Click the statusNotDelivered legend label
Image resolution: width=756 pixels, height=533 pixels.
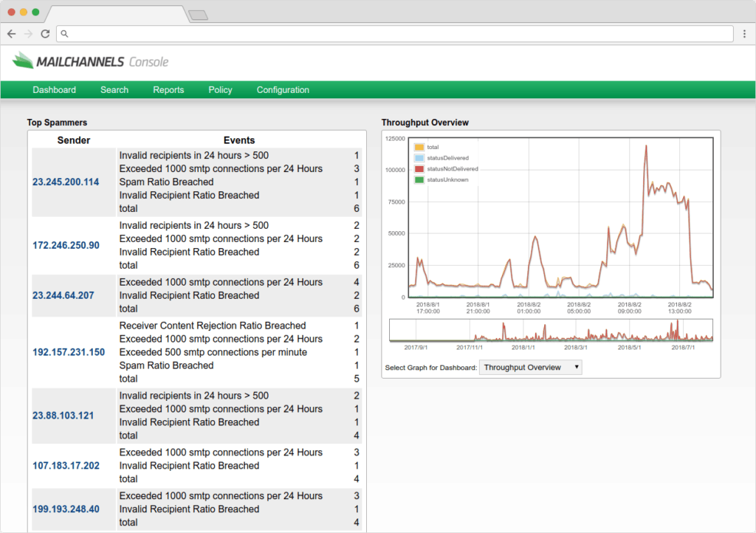pyautogui.click(x=453, y=168)
